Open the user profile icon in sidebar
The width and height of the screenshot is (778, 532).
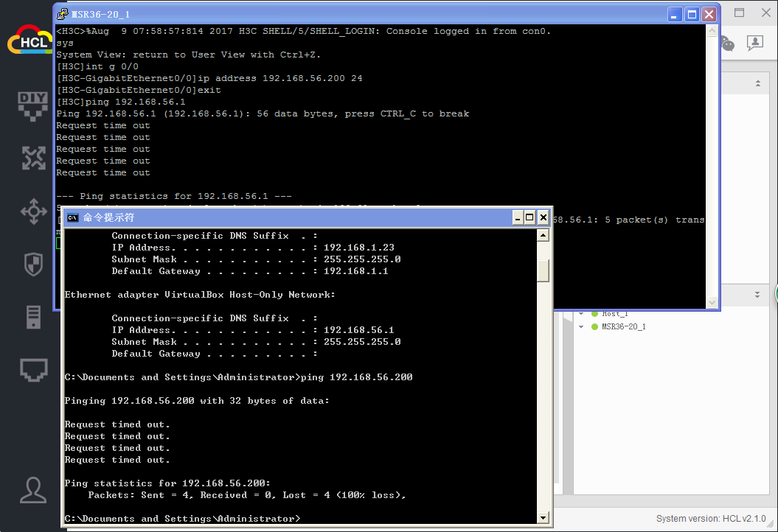33,490
